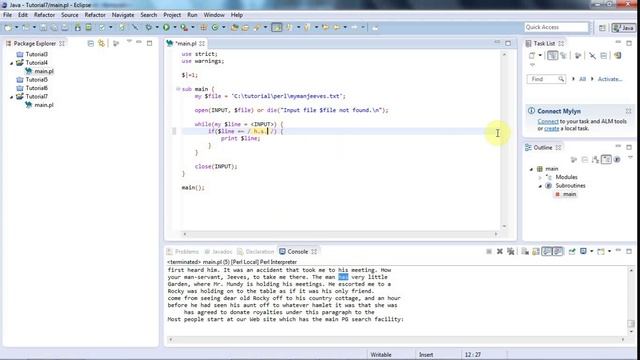Click the Mylyn info icon in Connect Mylyn

531,111
